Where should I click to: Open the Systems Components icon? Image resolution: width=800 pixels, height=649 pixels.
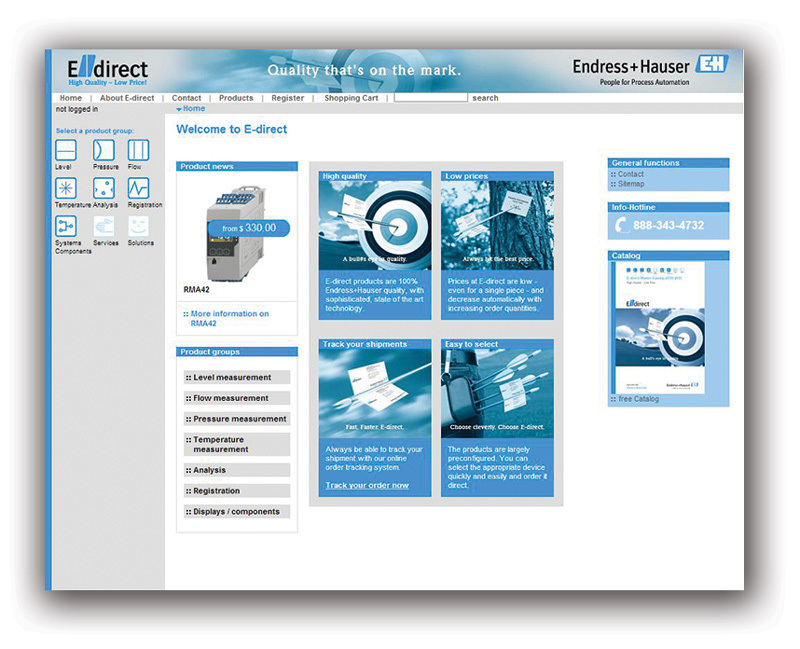click(65, 226)
